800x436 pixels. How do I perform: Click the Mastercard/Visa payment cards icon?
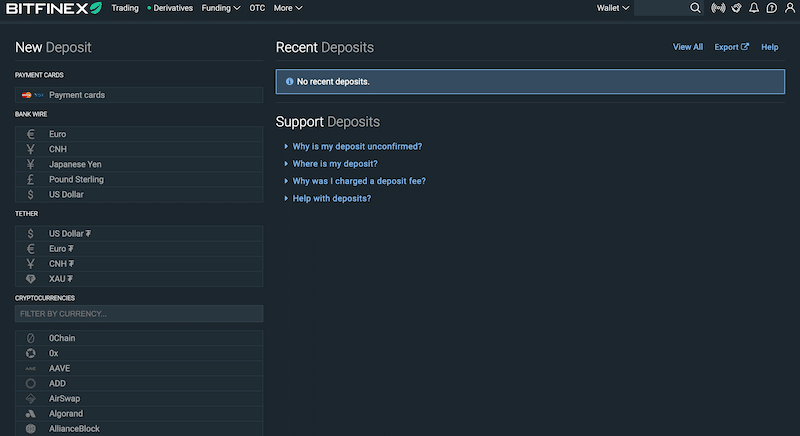(32, 95)
